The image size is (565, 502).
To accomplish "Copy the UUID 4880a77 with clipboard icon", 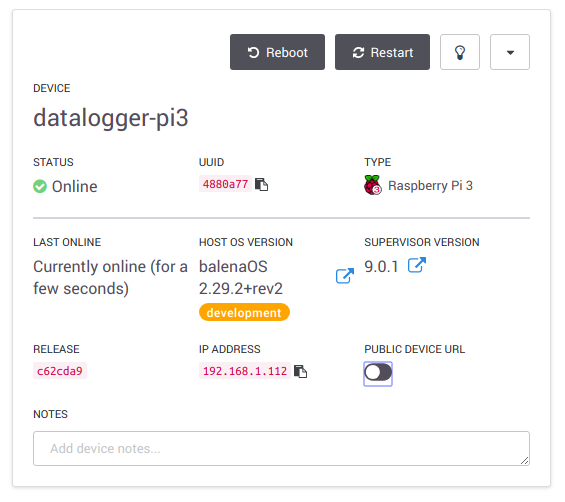I will point(261,184).
